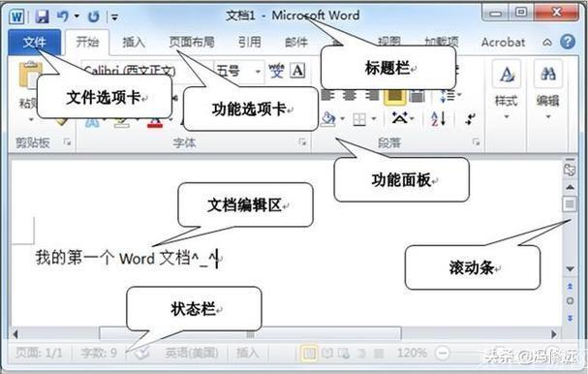This screenshot has width=588, height=374.
Task: Switch to Full Screen Reading view
Action: point(327,353)
